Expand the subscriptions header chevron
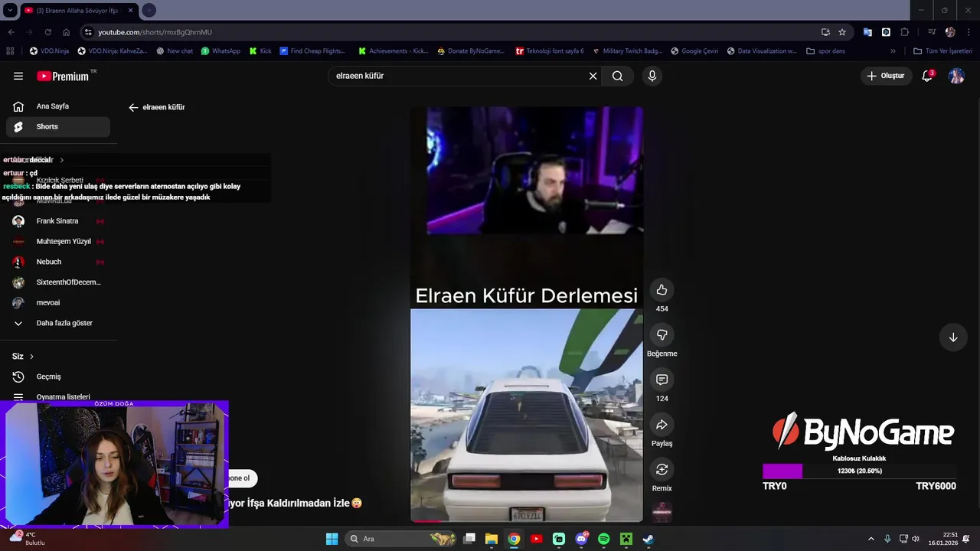This screenshot has width=980, height=551. click(61, 160)
